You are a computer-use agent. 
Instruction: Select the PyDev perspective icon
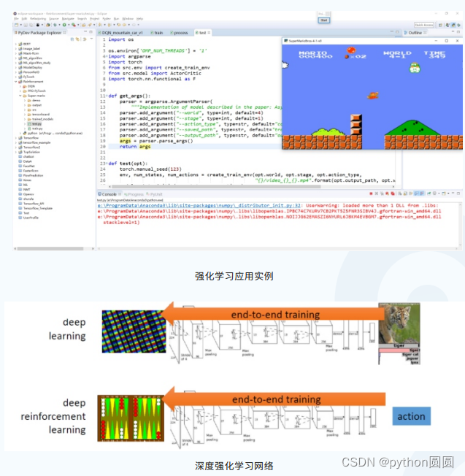click(454, 25)
